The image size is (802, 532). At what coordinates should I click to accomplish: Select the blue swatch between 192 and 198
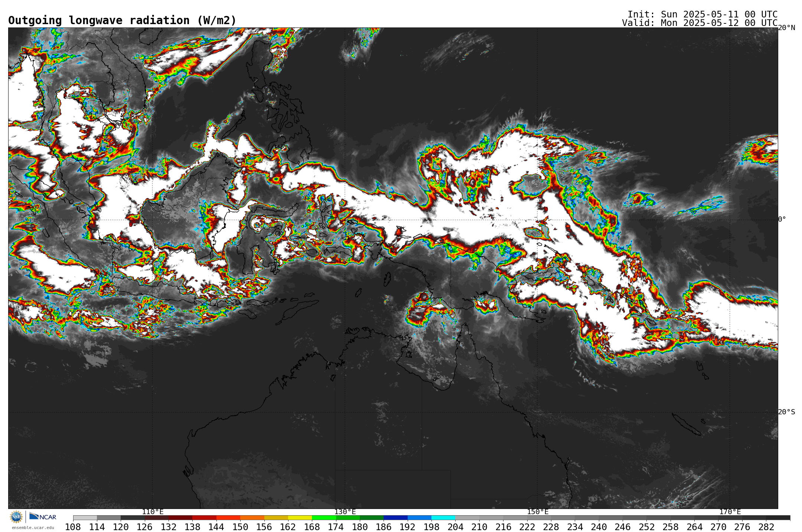(420, 518)
